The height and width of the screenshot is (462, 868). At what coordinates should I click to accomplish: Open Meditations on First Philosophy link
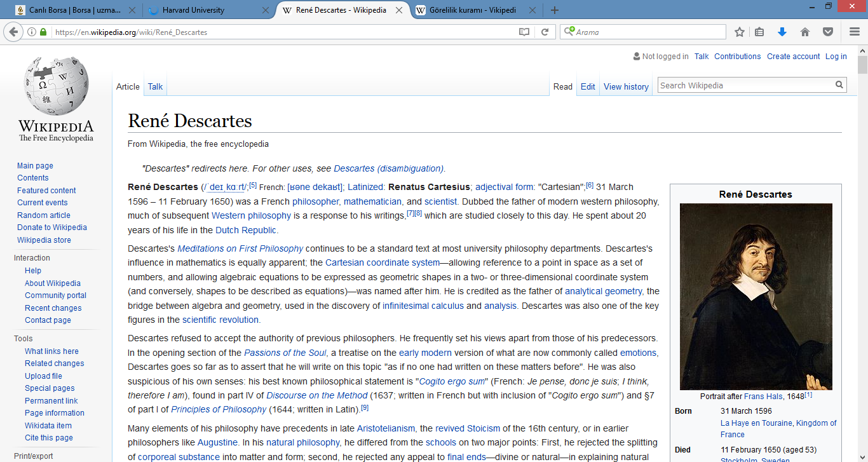point(240,248)
